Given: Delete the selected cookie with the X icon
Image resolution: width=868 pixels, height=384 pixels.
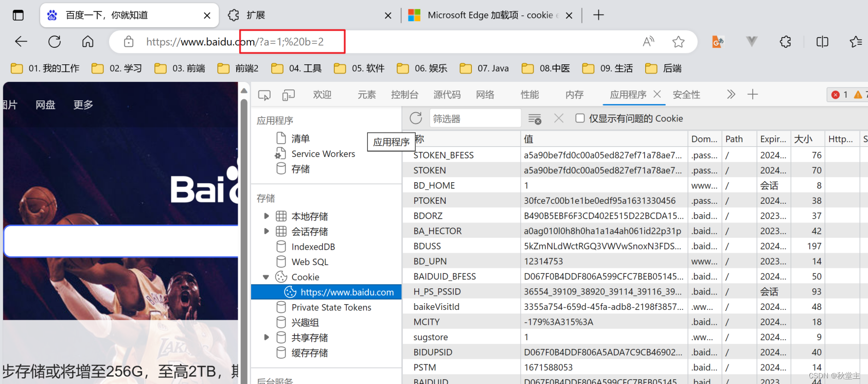Looking at the screenshot, I should 559,118.
